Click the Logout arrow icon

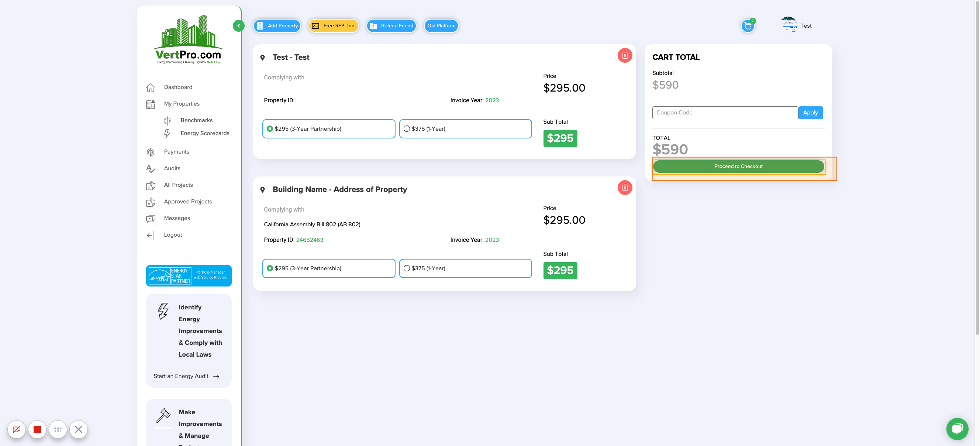151,235
